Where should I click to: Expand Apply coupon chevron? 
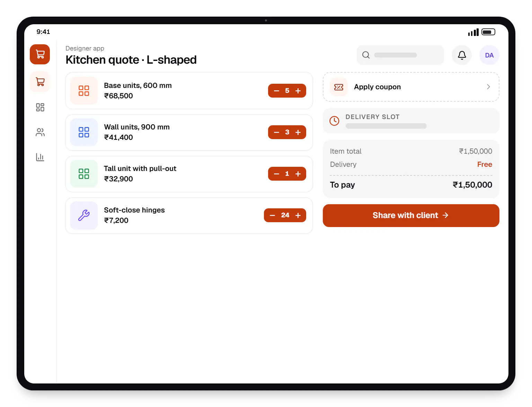pyautogui.click(x=488, y=87)
